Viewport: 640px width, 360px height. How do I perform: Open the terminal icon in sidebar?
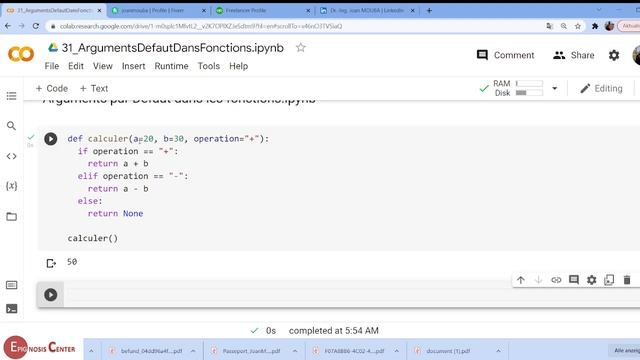(11, 309)
